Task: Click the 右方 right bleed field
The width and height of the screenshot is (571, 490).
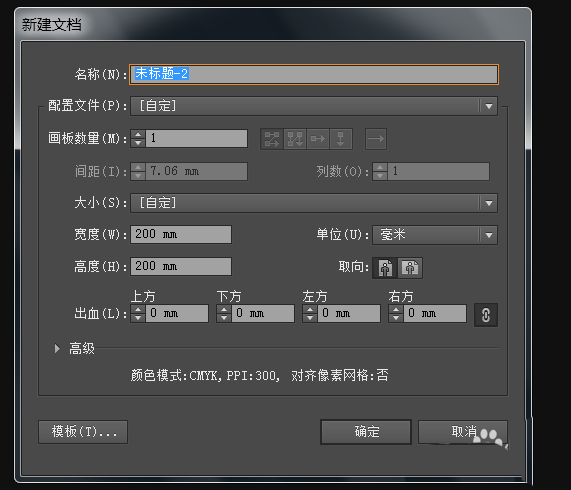Action: (x=435, y=313)
